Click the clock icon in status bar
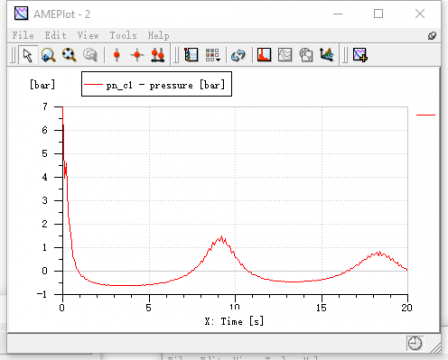Image resolution: width=448 pixels, height=360 pixels. [415, 343]
